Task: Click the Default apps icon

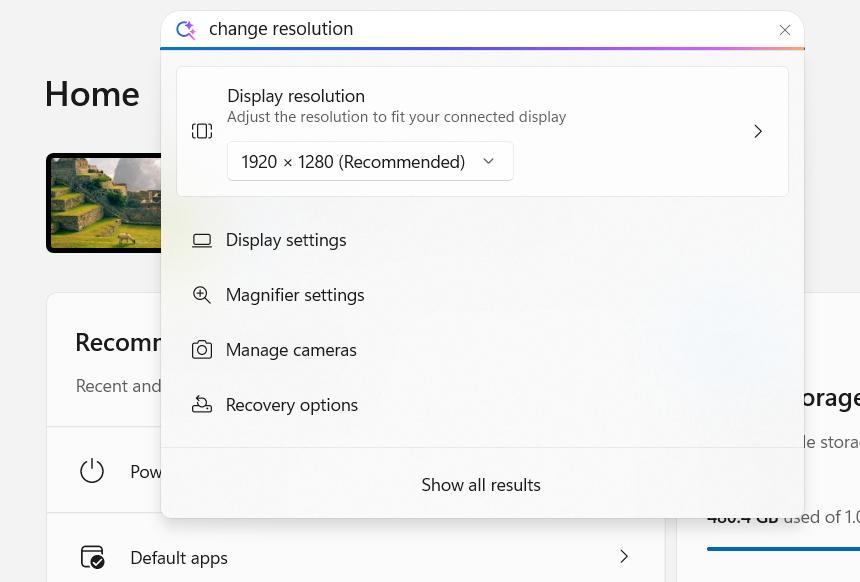Action: [x=92, y=557]
